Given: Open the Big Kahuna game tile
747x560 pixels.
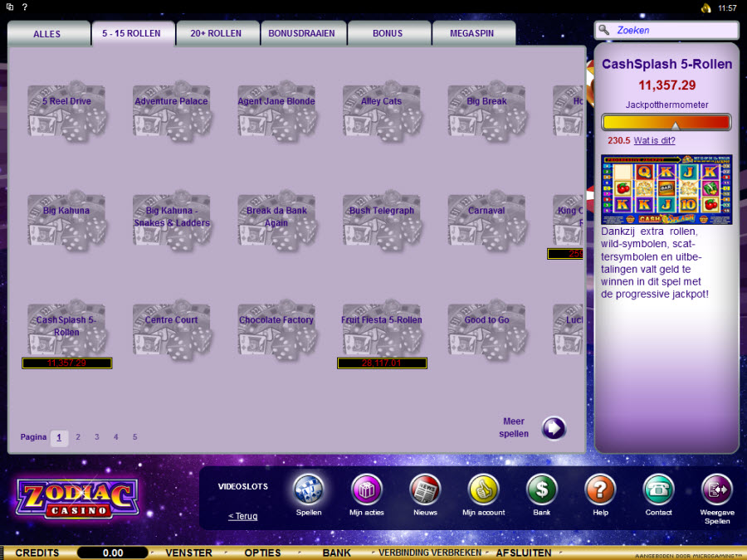Looking at the screenshot, I should pos(66,221).
